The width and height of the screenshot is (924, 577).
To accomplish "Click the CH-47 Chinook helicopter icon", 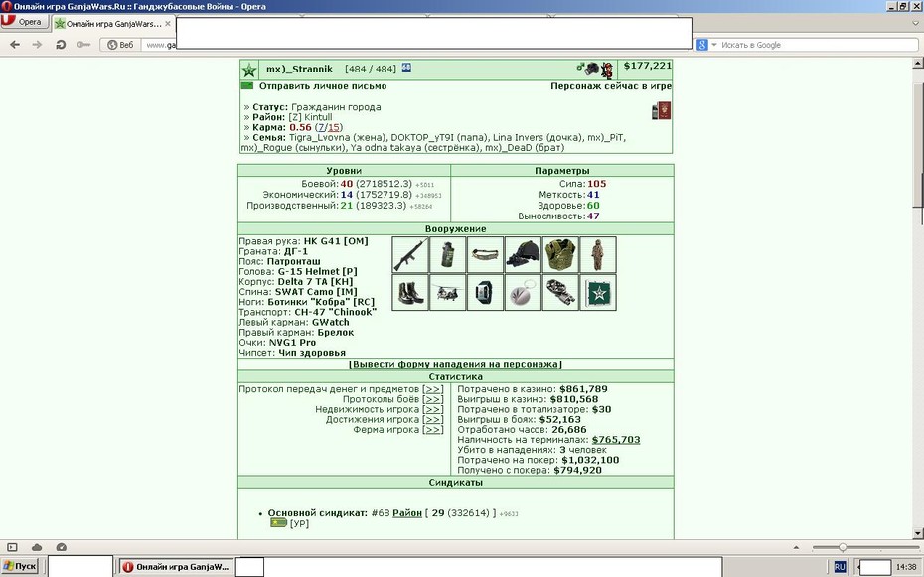I will click(448, 292).
